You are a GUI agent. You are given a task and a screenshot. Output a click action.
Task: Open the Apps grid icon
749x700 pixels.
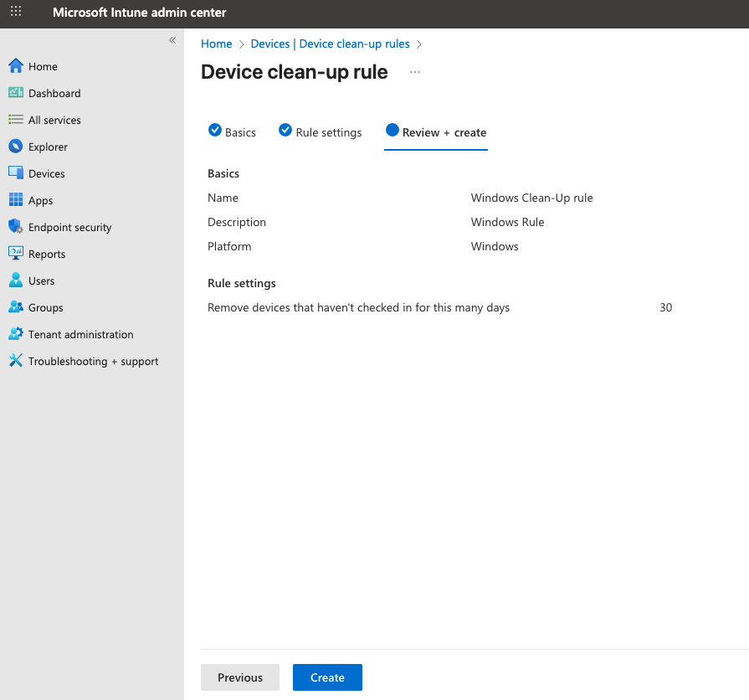pos(15,200)
